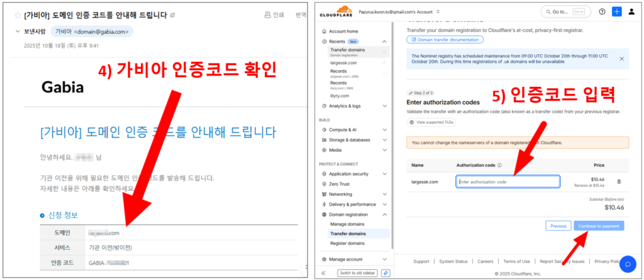Open Records for largessk.com DNS
Viewport: 644px width, 280px height.
pyautogui.click(x=343, y=73)
